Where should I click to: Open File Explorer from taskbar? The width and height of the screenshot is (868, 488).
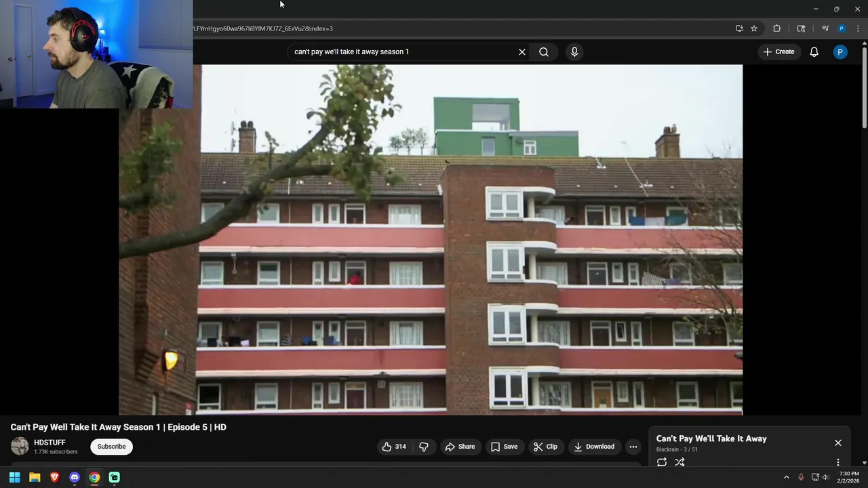(x=35, y=477)
